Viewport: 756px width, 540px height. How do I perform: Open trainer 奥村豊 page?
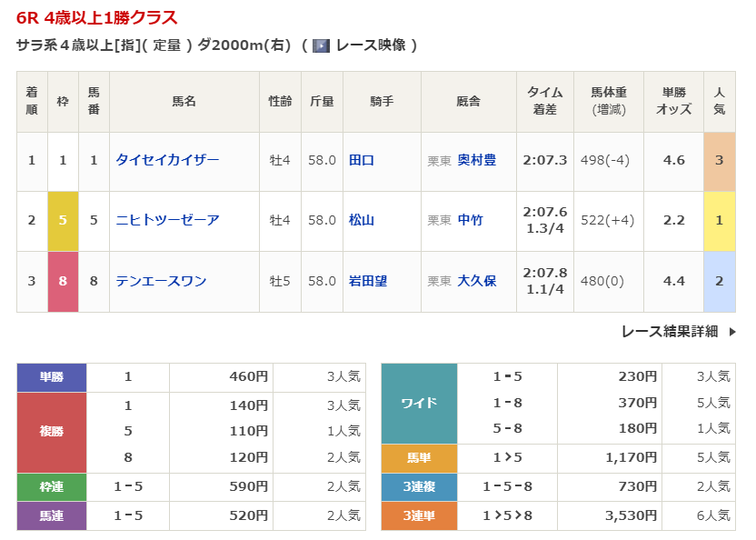pos(477,160)
